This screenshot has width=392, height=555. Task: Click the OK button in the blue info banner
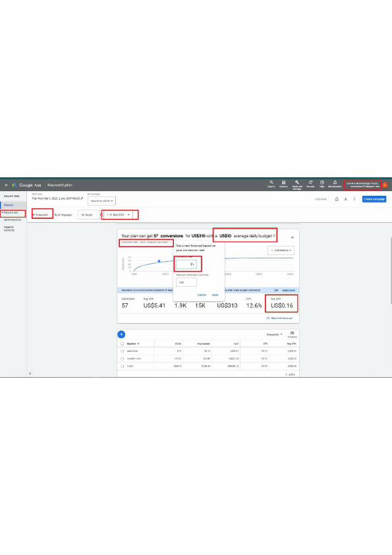[276, 290]
